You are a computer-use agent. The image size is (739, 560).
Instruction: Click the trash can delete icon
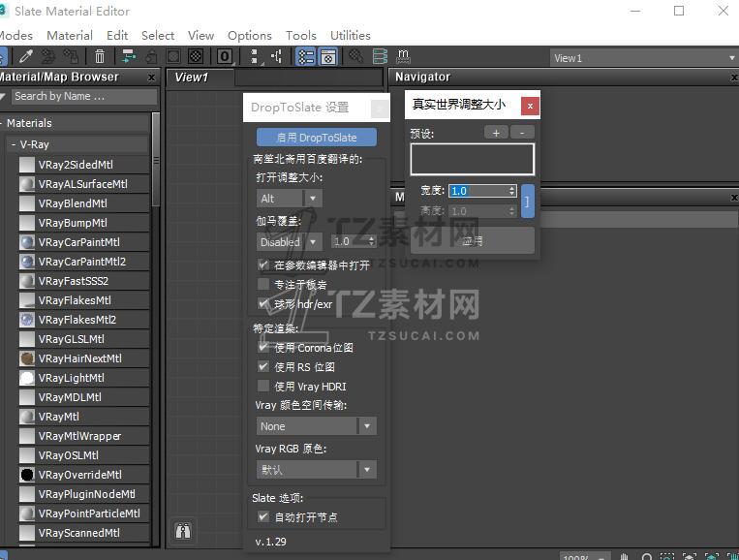click(x=100, y=57)
